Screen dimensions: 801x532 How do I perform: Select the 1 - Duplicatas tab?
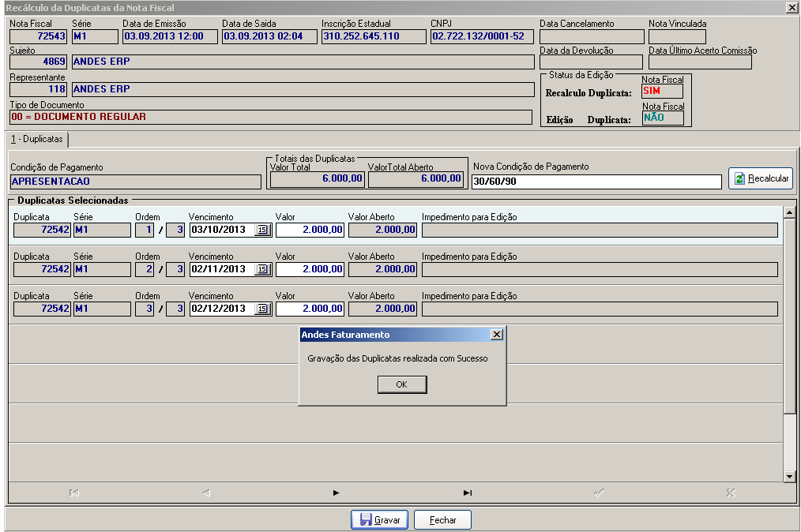[37, 139]
